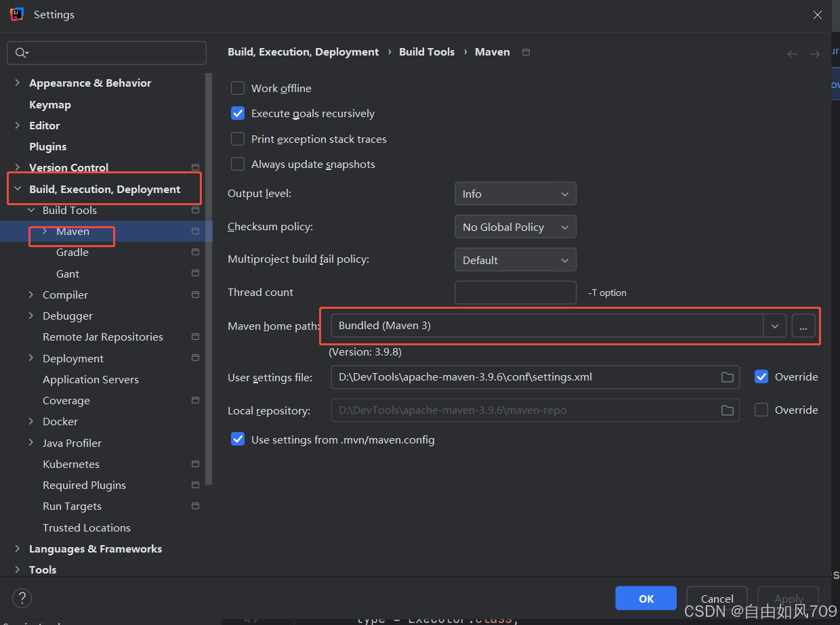Click the project-level icon on Coverage row
The image size is (840, 625).
196,400
